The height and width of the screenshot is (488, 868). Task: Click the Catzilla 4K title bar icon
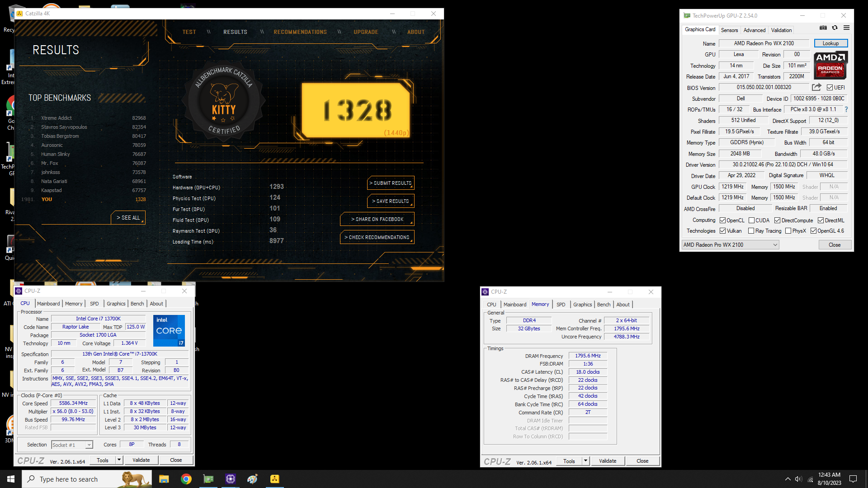pyautogui.click(x=19, y=14)
